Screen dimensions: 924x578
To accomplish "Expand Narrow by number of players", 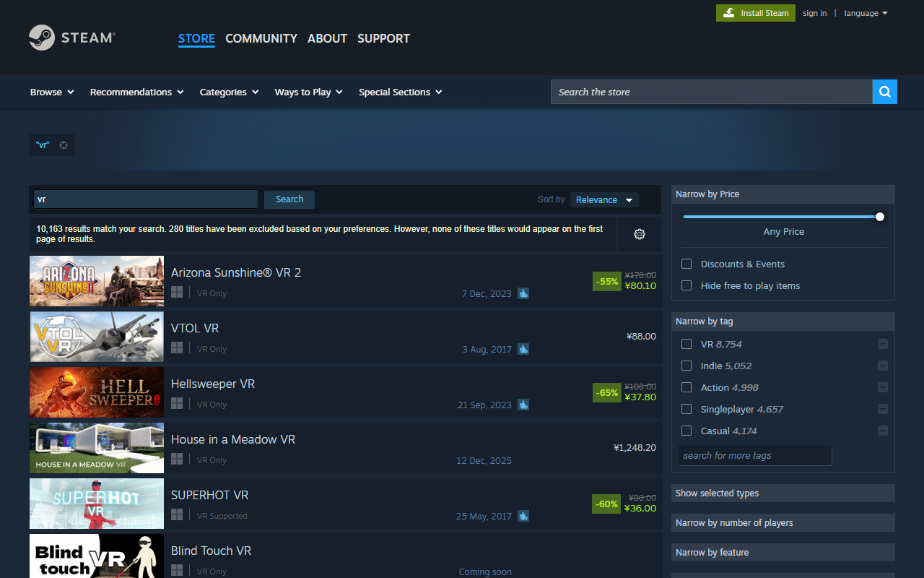I will coord(783,522).
